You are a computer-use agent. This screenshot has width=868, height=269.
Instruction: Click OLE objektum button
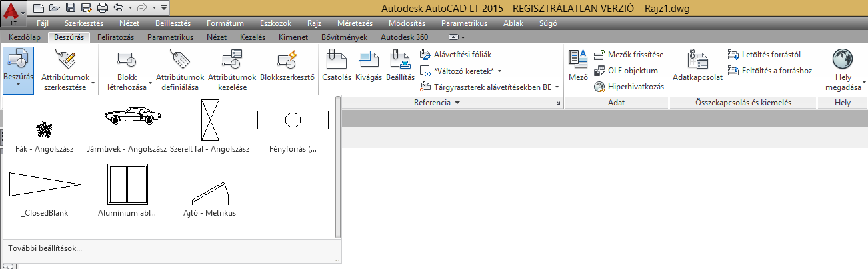625,70
